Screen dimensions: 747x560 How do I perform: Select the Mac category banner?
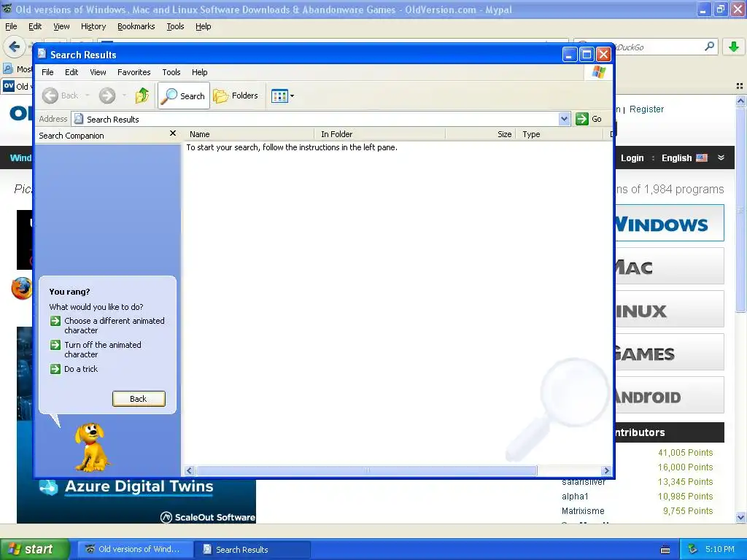(670, 266)
